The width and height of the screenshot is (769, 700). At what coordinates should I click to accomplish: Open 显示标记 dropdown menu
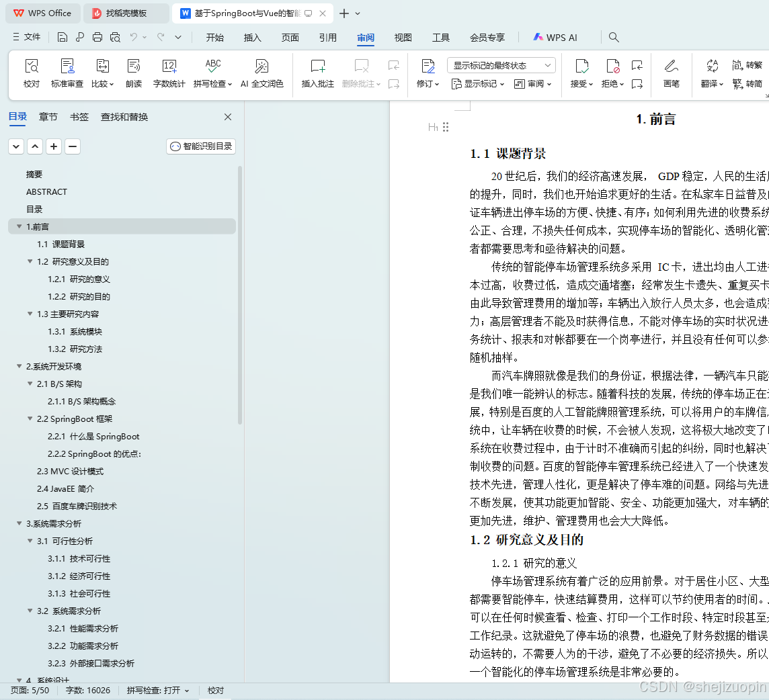pos(478,84)
